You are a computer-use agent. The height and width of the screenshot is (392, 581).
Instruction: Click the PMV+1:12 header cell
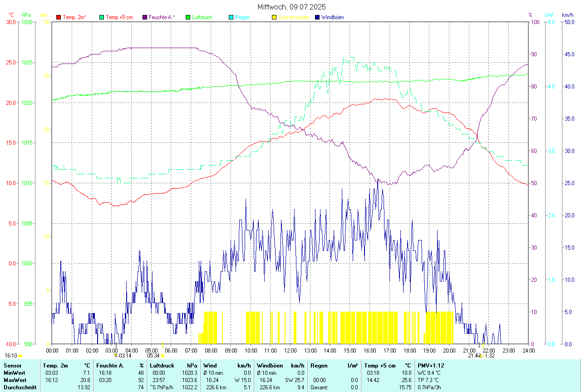coord(431,365)
